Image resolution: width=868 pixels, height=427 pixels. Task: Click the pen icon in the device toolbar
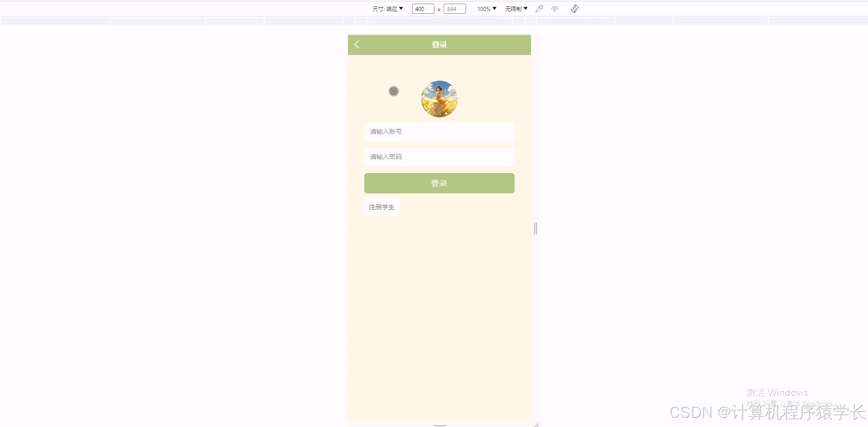pyautogui.click(x=539, y=8)
